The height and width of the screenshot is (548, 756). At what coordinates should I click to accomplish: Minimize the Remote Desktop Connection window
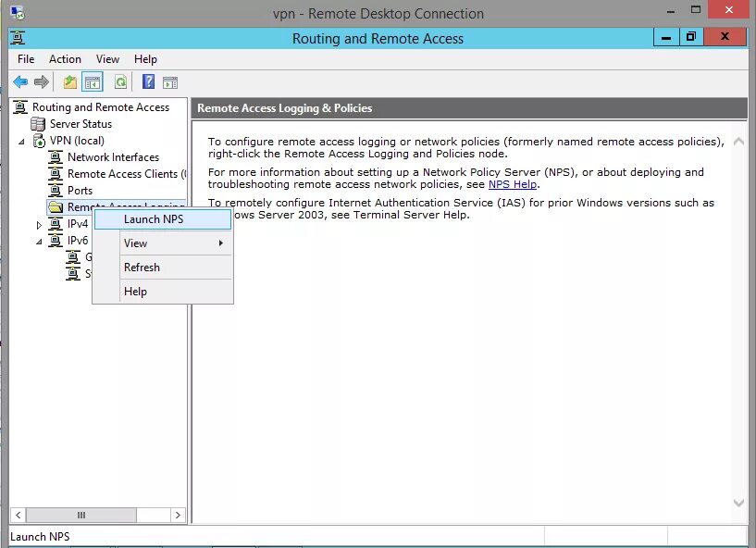671,10
